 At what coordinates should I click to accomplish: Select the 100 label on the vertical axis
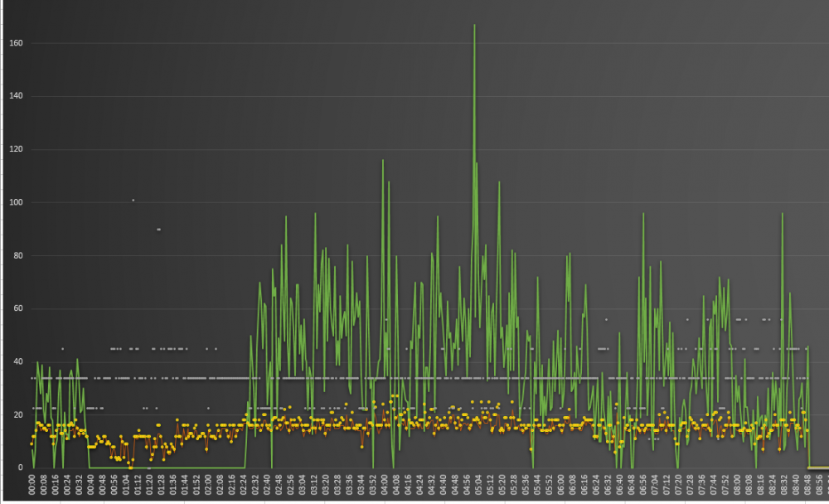(16, 202)
